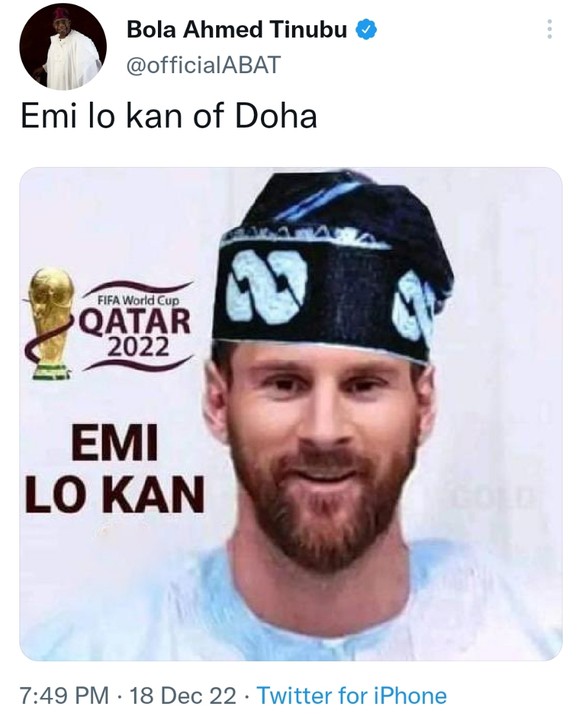This screenshot has width=582, height=720.
Task: Open the Twitter for iPhone source link
Action: pos(351,695)
